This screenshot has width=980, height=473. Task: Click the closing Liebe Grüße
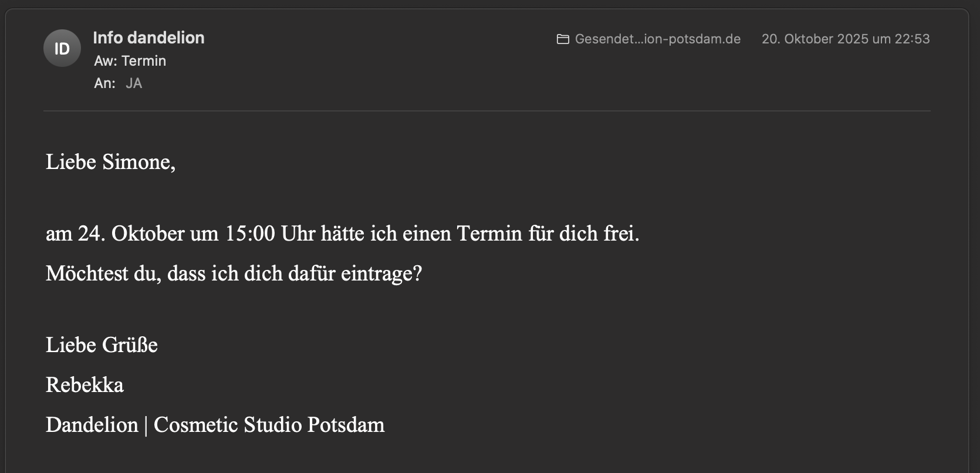click(102, 345)
